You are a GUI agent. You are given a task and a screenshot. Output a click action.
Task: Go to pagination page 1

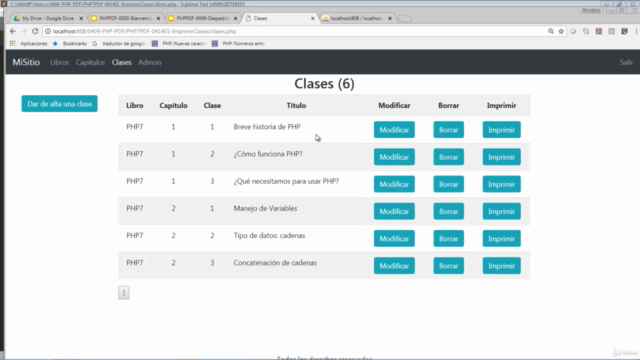coord(124,293)
